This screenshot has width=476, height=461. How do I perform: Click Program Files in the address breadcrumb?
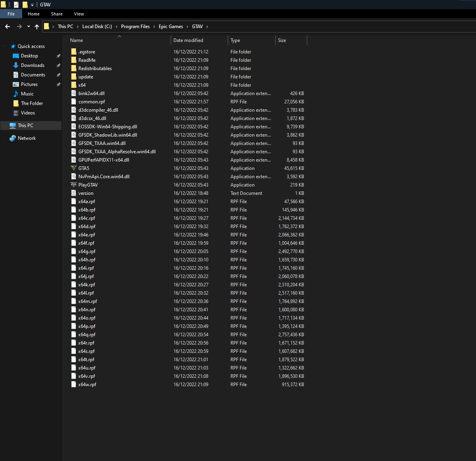tap(135, 27)
